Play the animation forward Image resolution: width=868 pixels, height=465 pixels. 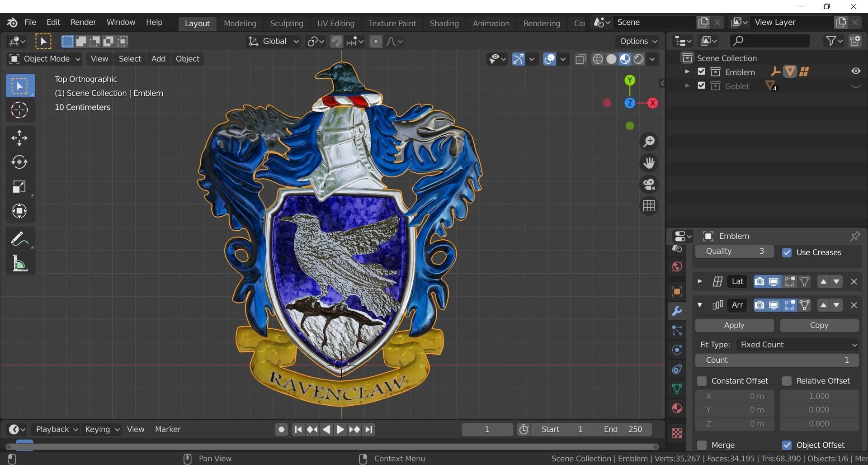point(340,429)
